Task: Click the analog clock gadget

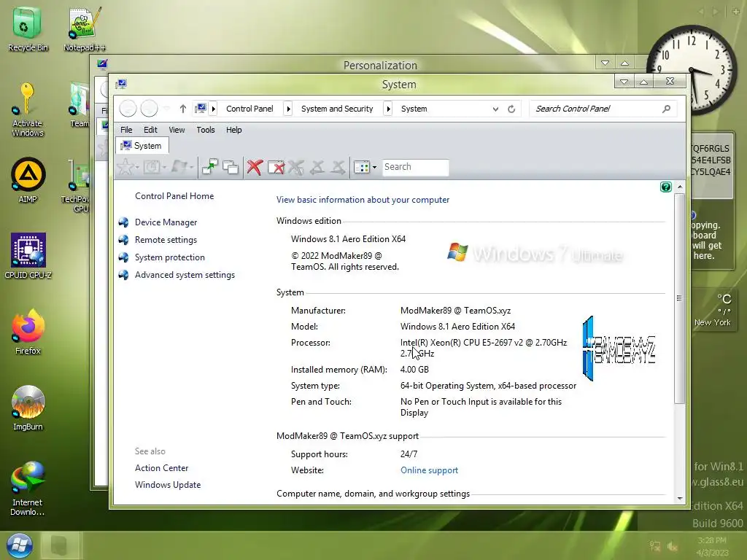Action: (692, 70)
